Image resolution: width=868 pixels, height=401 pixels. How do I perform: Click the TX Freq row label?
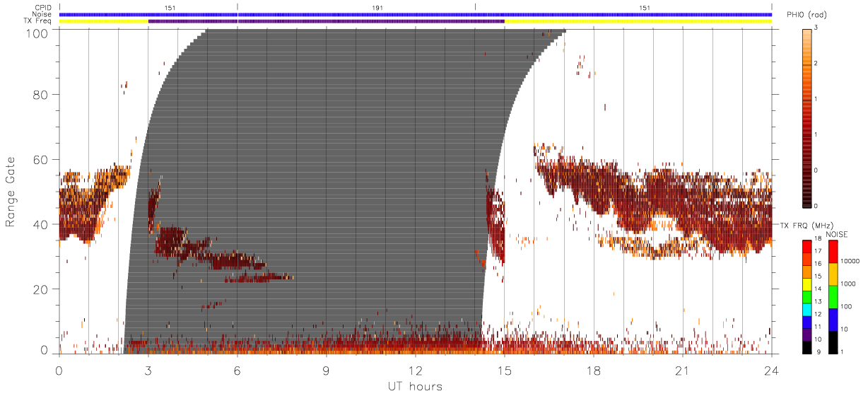point(38,21)
